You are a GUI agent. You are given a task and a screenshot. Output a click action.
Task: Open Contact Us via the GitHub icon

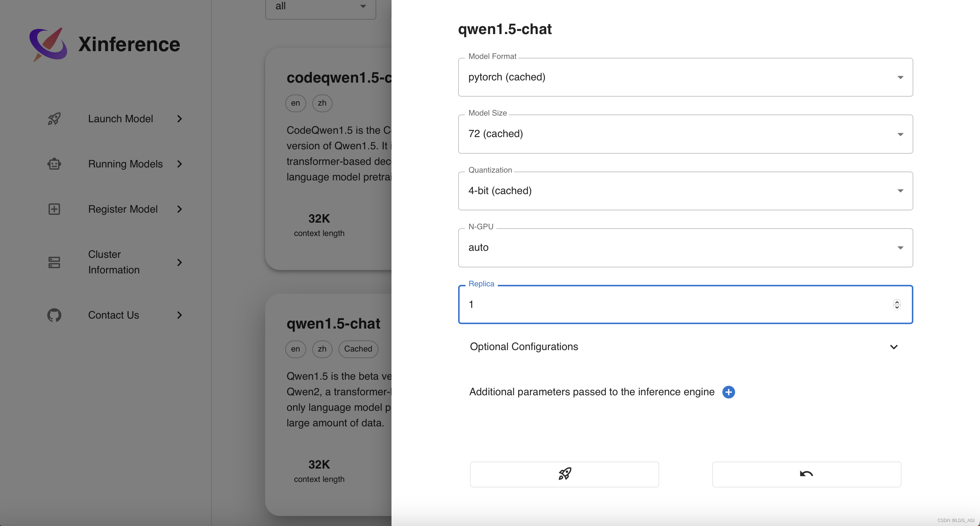(x=54, y=315)
